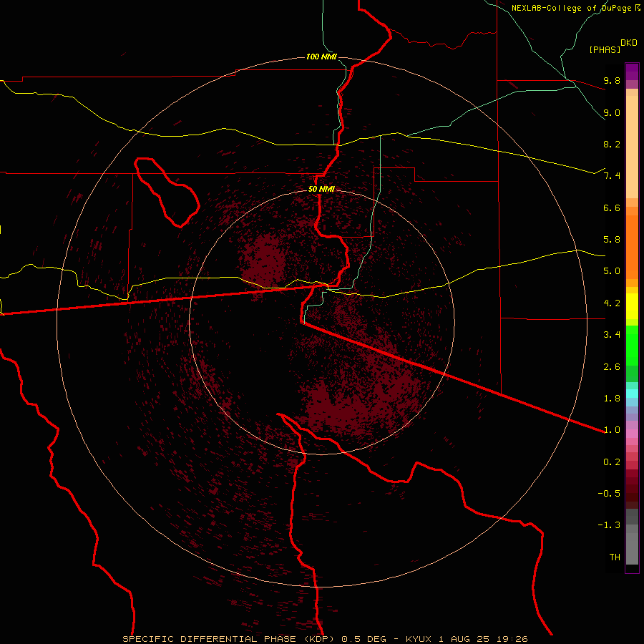This screenshot has height=644, width=644.
Task: Click the 0.2 value on the color scale
Action: 612,462
